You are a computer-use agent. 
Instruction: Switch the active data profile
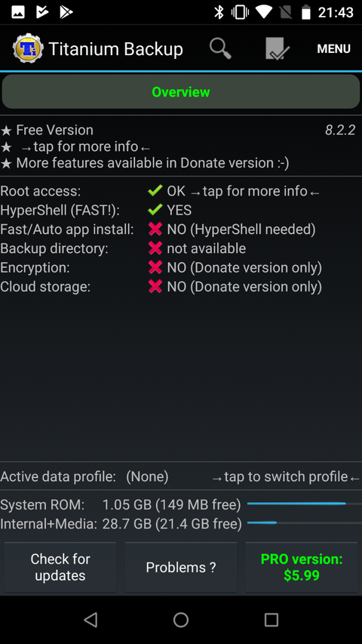tap(286, 477)
